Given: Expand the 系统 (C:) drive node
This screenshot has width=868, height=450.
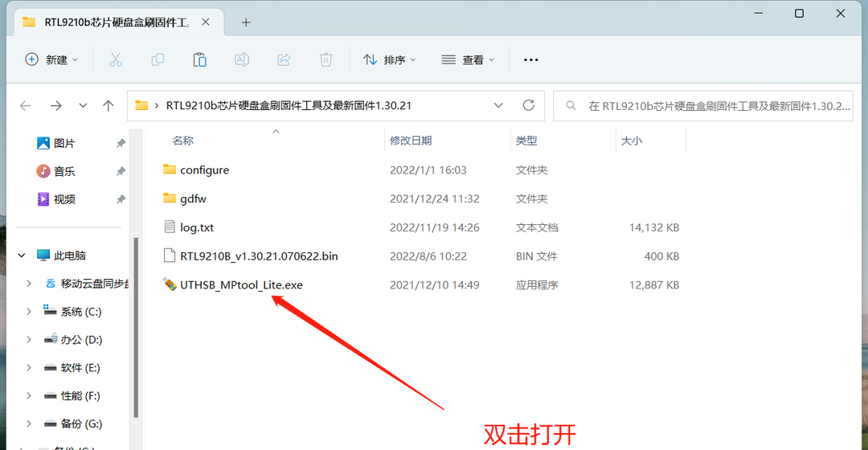Looking at the screenshot, I should 29,312.
